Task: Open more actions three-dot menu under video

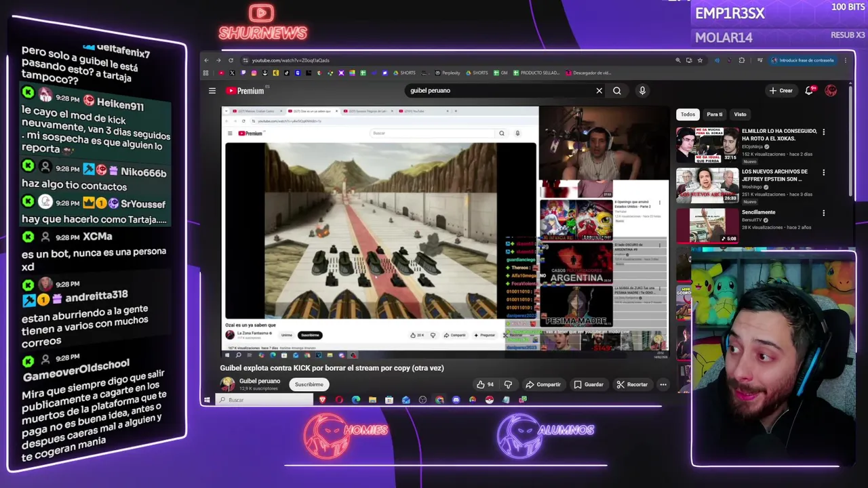Action: click(663, 384)
